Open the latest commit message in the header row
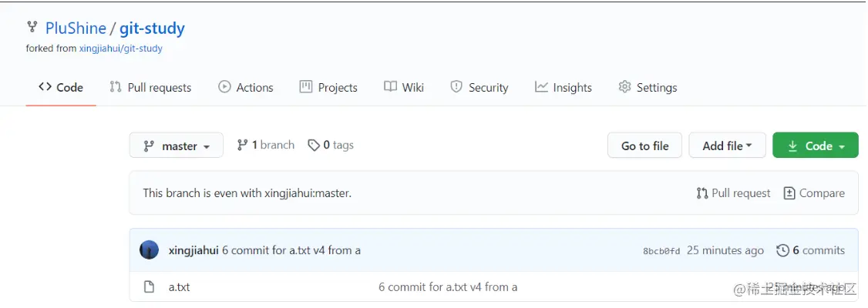868x308 pixels. click(x=291, y=250)
